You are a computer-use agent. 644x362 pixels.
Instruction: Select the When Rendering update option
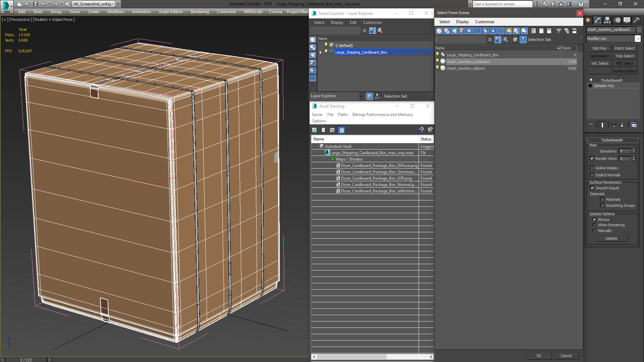click(594, 225)
